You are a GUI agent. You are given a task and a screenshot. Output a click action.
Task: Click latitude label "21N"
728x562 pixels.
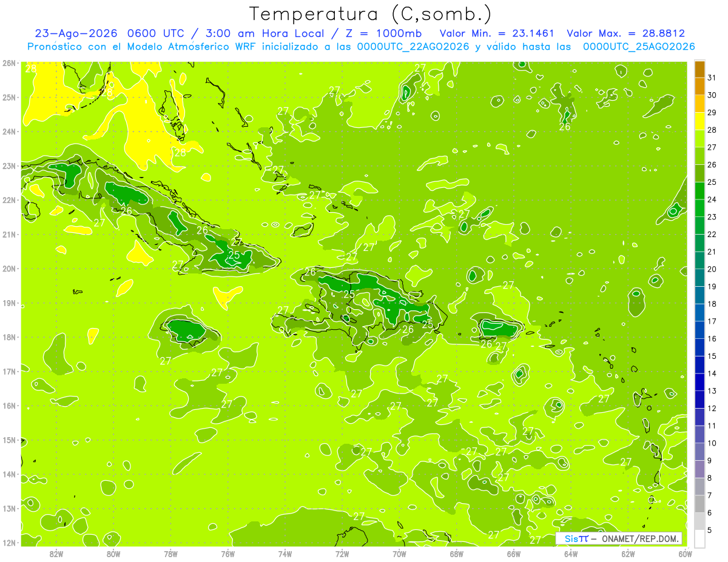coord(8,234)
